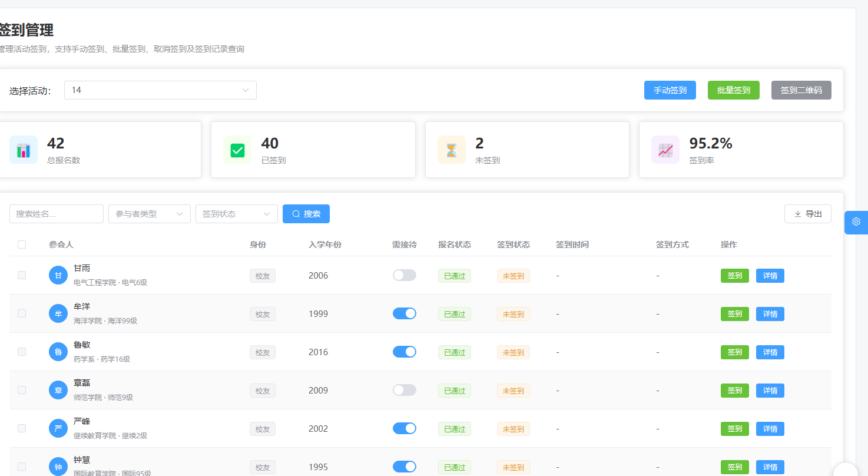Screen dimensions: 868x476
Task: Click the hourglass icon for 未签到
Action: 452,150
